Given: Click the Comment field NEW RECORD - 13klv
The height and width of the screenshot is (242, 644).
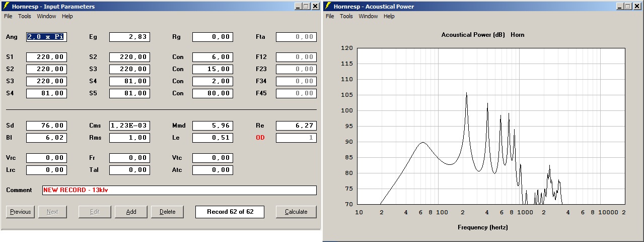Looking at the screenshot, I should (179, 190).
